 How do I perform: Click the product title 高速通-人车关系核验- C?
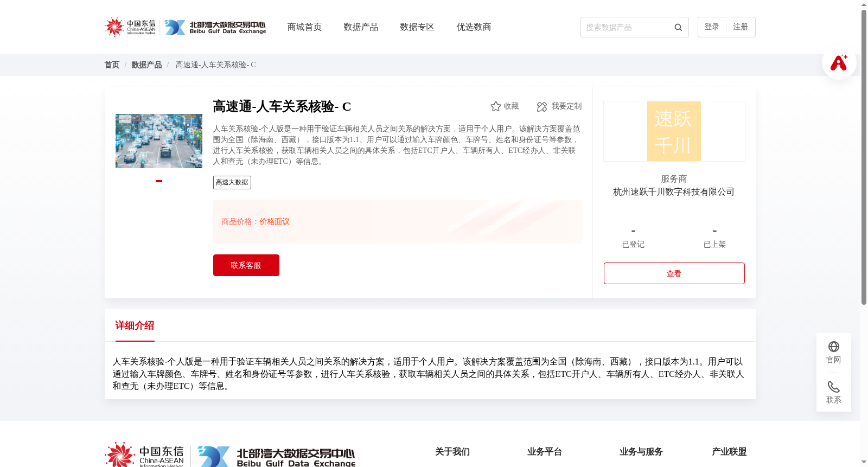(x=282, y=106)
